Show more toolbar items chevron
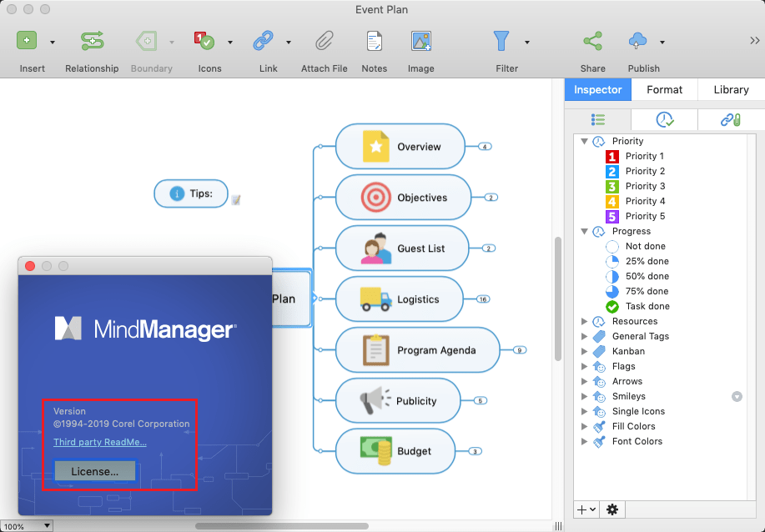Screen dimensions: 765x532 755,41
